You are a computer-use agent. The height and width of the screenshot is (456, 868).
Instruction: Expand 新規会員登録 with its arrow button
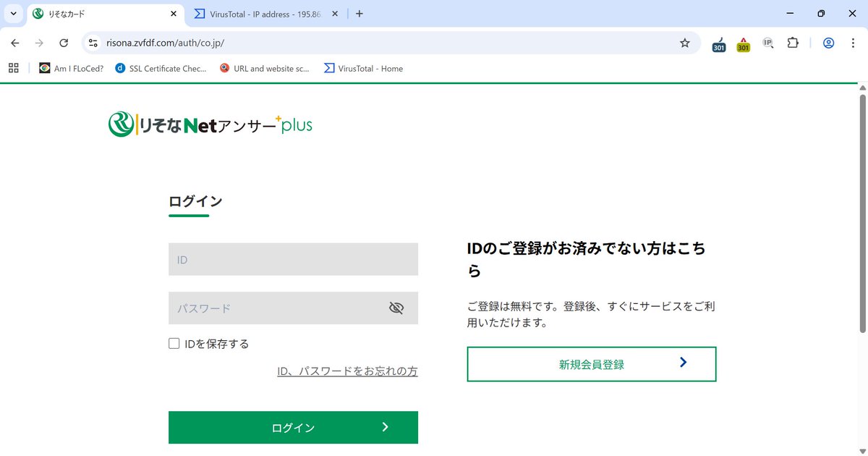682,364
